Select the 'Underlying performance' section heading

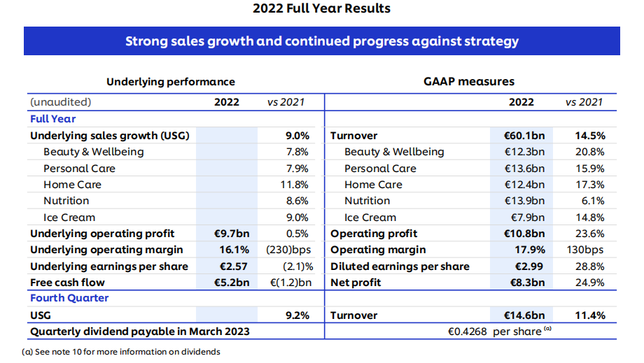[170, 82]
